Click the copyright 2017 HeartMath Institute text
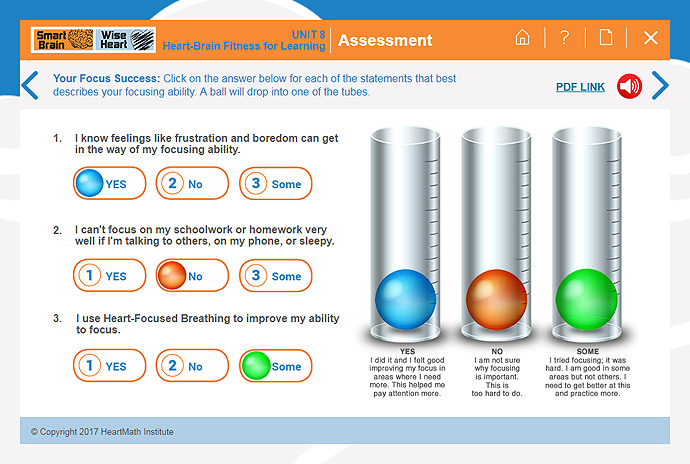Screen dimensions: 690x464 [102, 432]
